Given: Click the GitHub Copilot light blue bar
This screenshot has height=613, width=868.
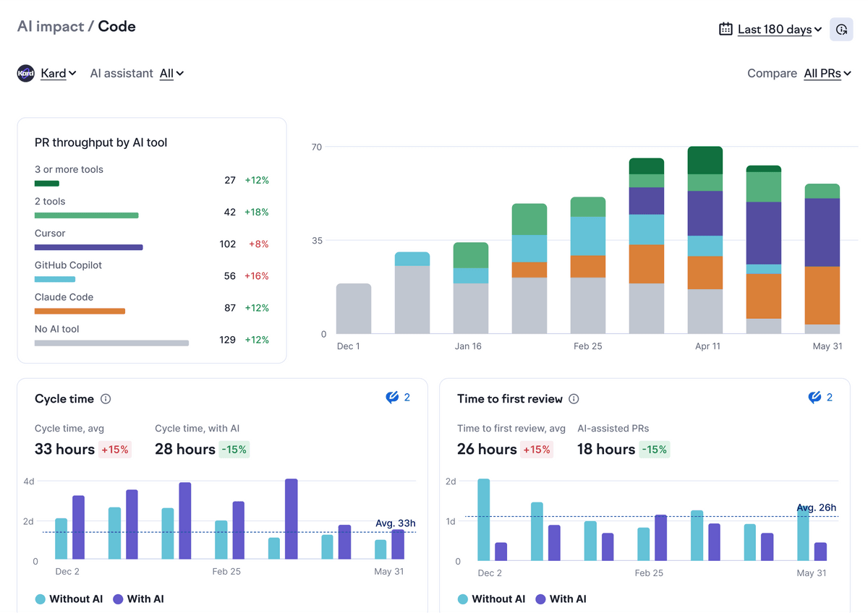Looking at the screenshot, I should click(x=55, y=279).
